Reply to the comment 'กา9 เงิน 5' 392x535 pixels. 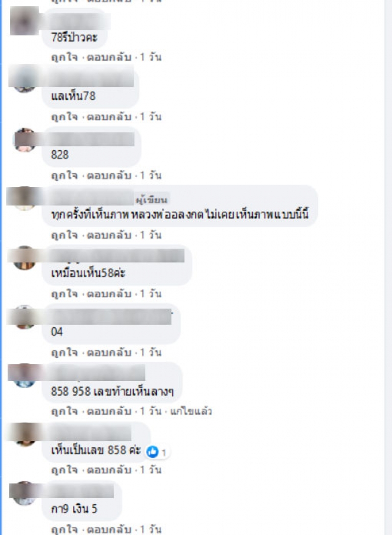pyautogui.click(x=109, y=529)
